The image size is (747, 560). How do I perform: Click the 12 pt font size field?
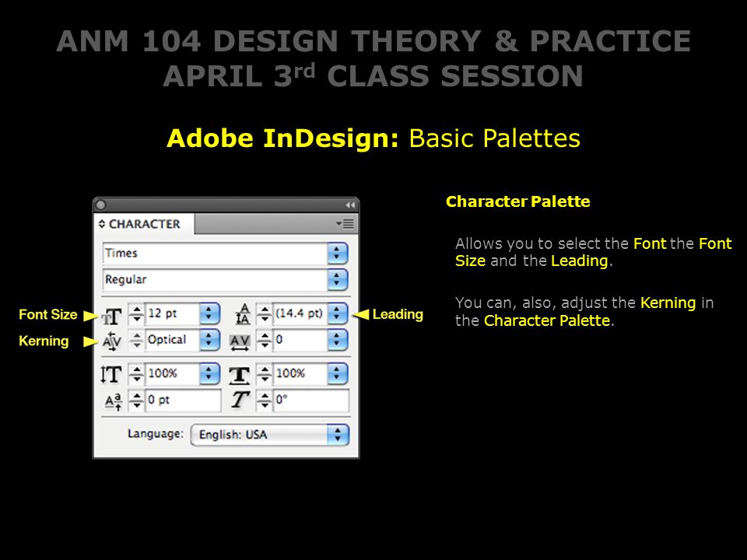tap(172, 313)
